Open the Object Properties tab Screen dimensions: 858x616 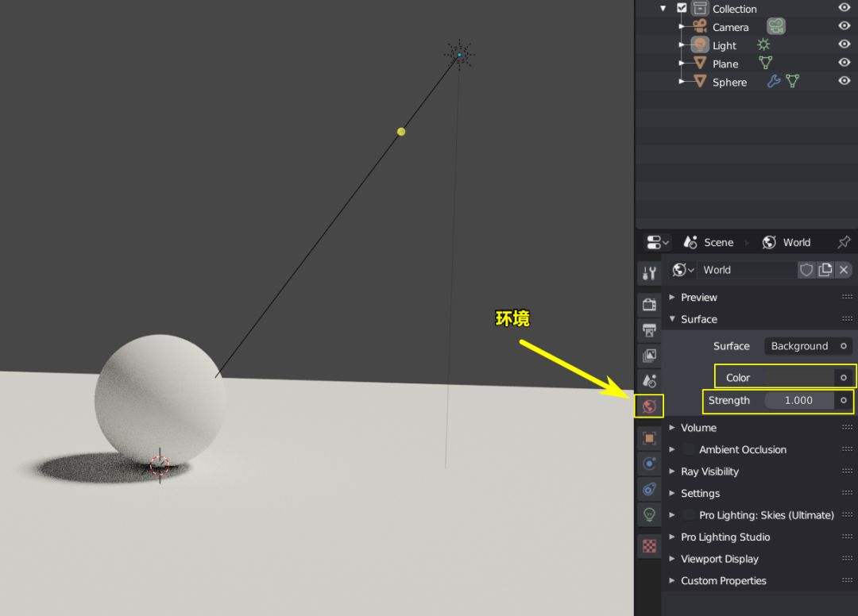(x=649, y=437)
